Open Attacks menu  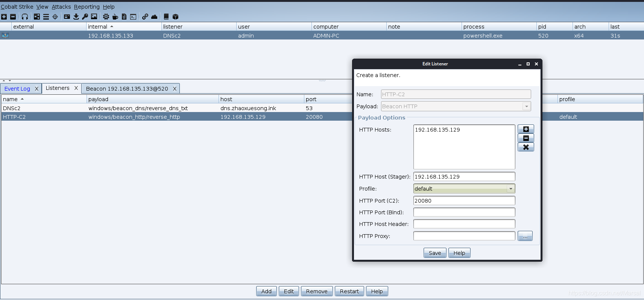coord(61,7)
